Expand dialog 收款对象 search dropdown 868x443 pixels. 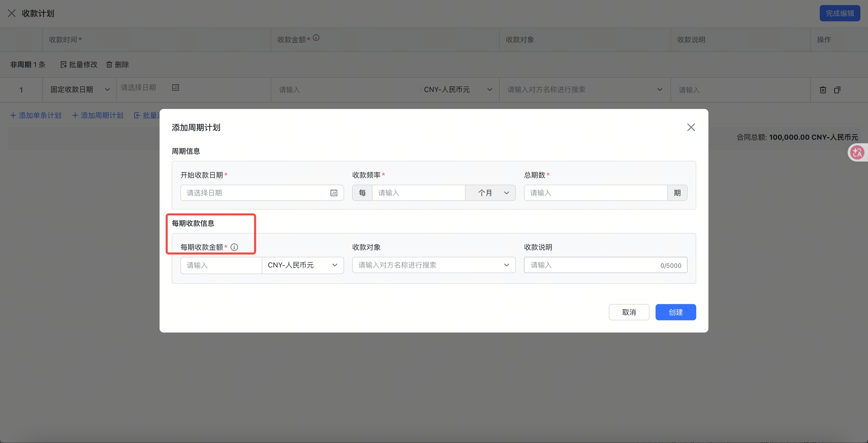point(434,265)
